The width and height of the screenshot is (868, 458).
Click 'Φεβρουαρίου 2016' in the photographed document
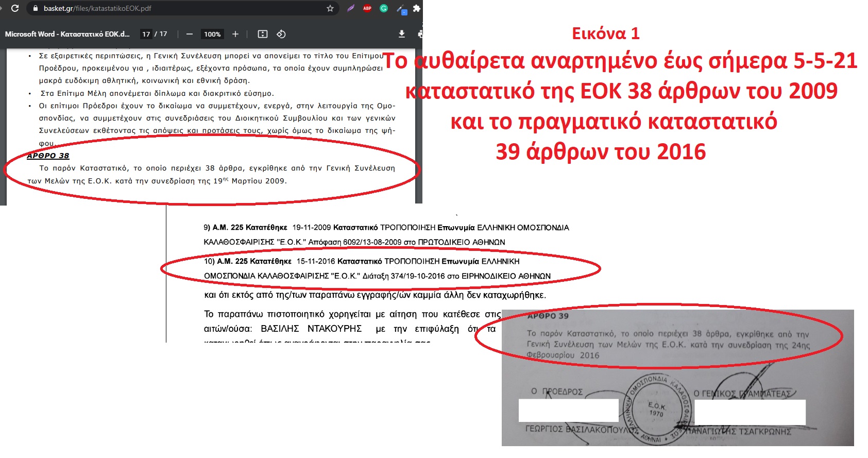tap(563, 355)
